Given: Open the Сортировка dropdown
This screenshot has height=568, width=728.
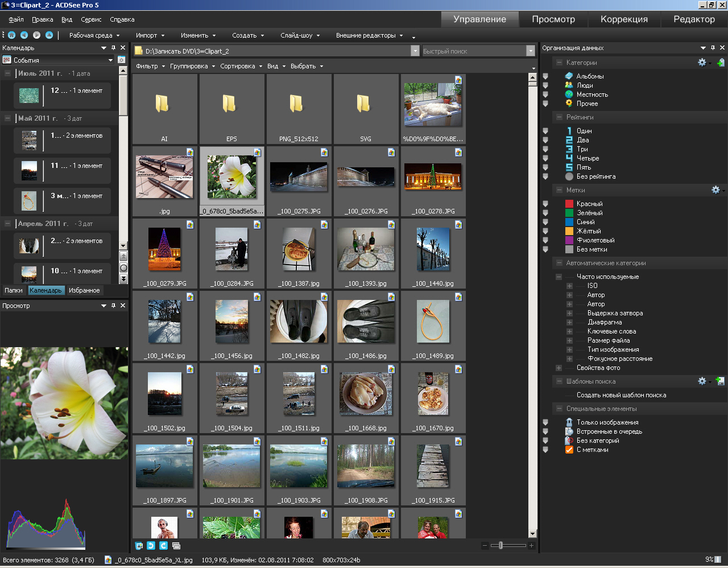Looking at the screenshot, I should 241,66.
